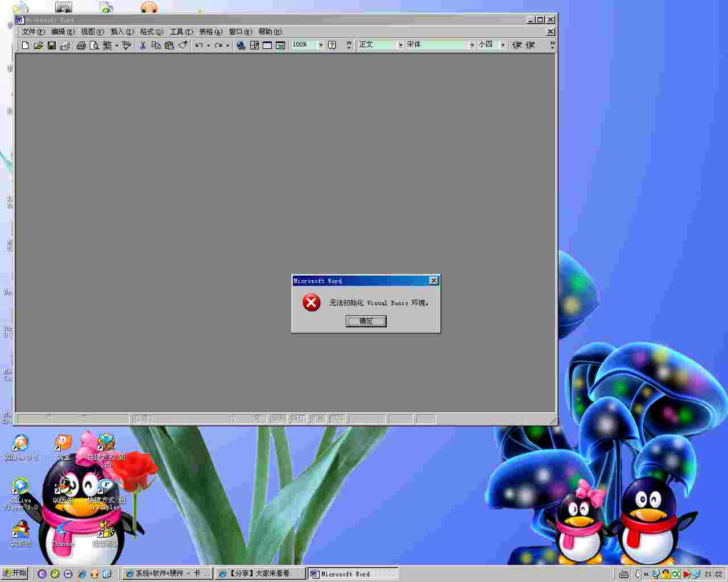Open Print Preview from the toolbar
The height and width of the screenshot is (582, 728).
click(94, 45)
